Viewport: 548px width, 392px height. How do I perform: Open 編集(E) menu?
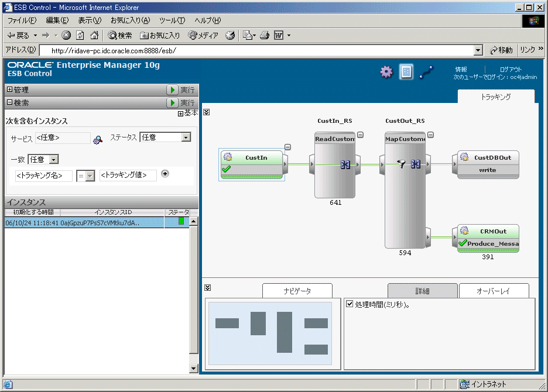click(57, 20)
